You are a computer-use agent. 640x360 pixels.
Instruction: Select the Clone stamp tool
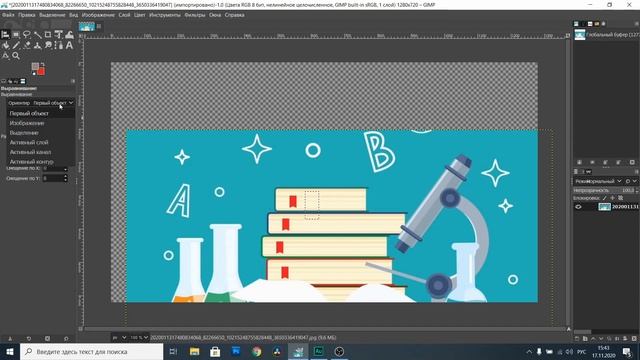pyautogui.click(x=37, y=45)
